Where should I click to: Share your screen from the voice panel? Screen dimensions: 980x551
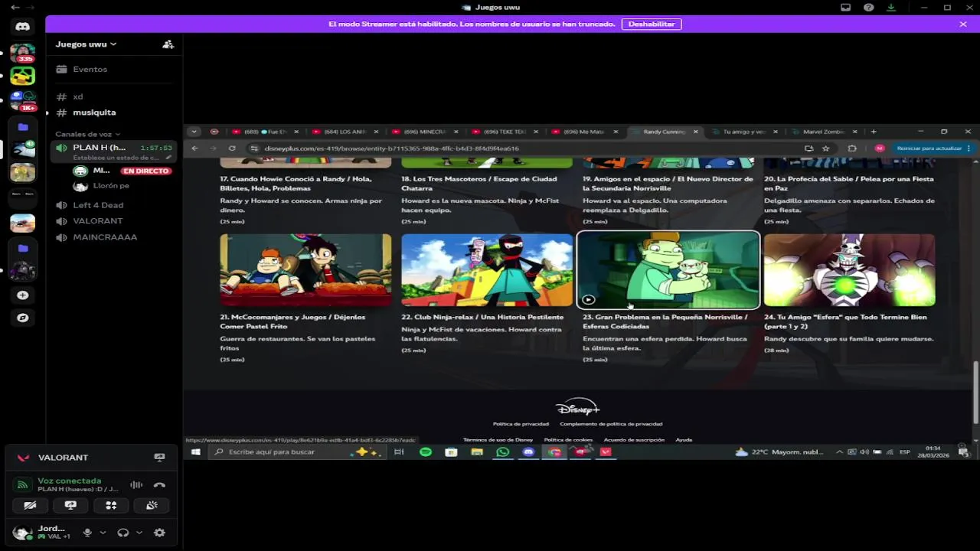[70, 505]
